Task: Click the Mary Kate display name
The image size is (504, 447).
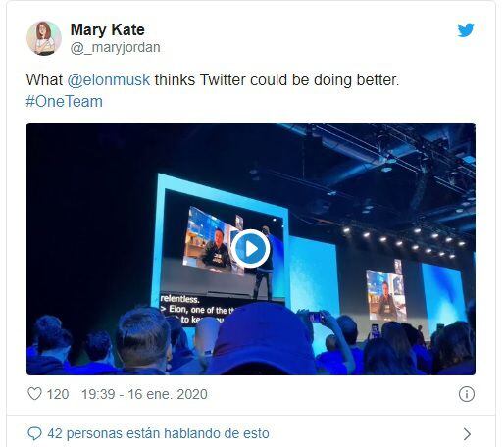Action: pyautogui.click(x=108, y=29)
